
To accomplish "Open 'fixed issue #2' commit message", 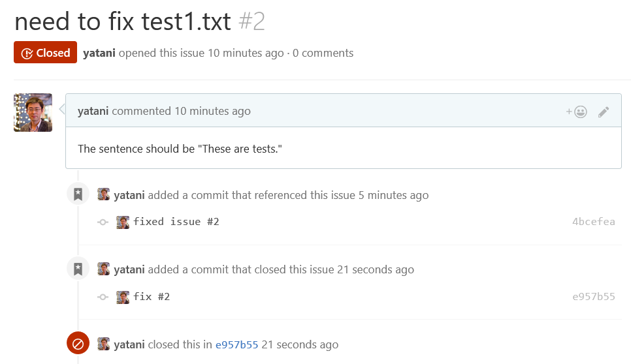I will coord(176,222).
